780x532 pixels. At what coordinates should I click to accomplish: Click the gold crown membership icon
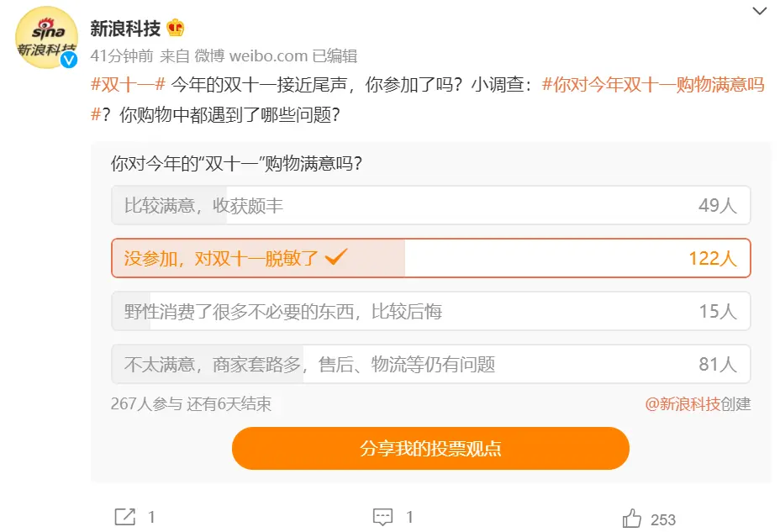pos(176,29)
